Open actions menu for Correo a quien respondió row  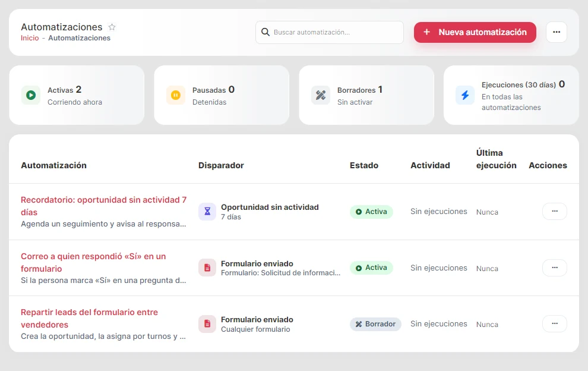coord(555,268)
